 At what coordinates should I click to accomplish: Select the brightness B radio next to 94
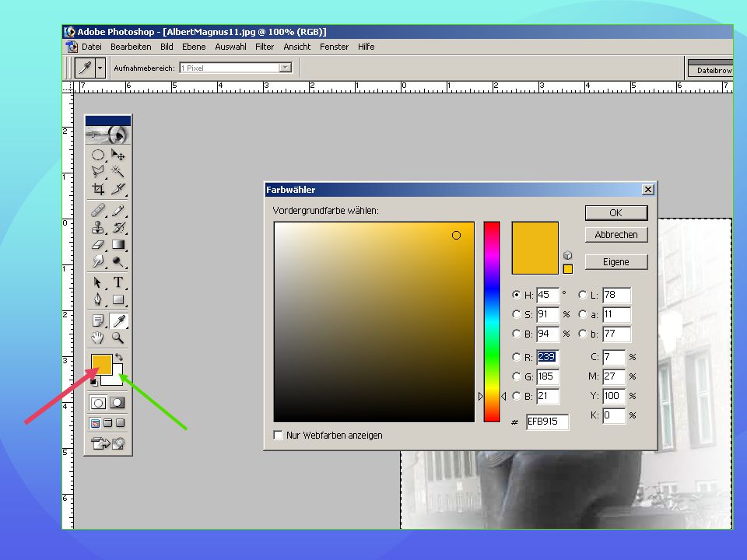click(516, 334)
